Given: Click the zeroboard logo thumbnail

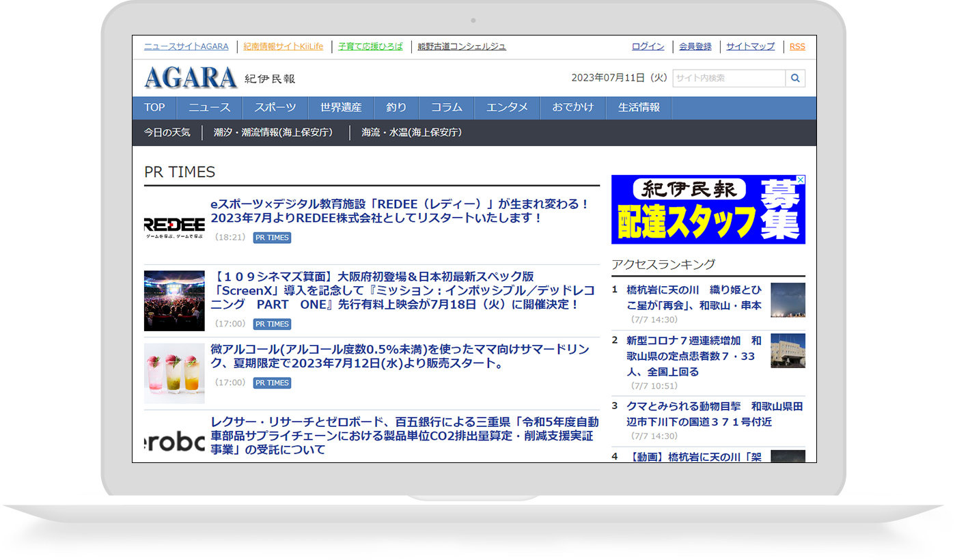Looking at the screenshot, I should (174, 441).
